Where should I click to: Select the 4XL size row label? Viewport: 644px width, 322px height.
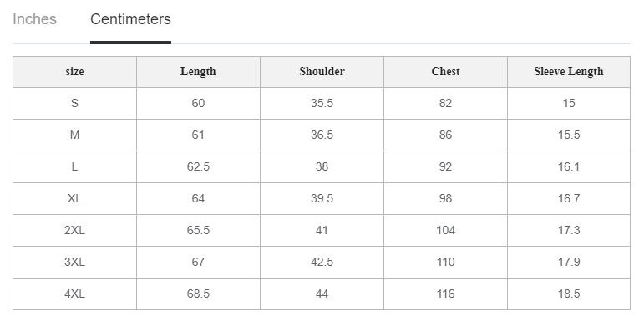tap(74, 294)
